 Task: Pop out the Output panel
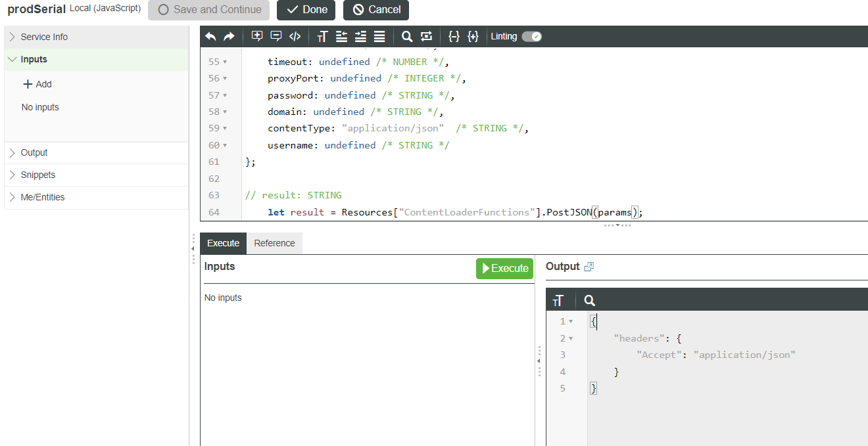click(589, 267)
